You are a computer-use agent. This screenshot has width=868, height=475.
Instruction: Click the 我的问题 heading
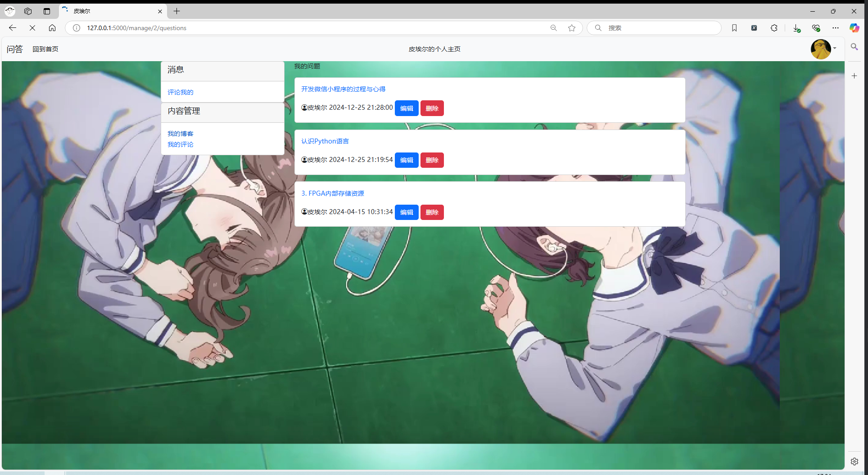click(x=307, y=66)
